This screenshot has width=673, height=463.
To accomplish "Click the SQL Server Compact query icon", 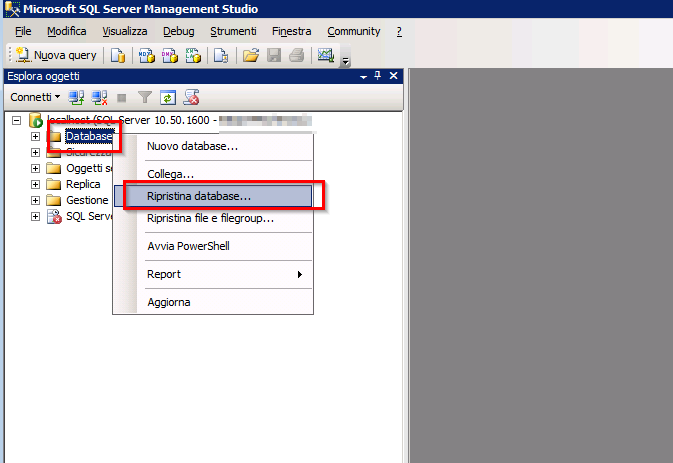I will point(221,55).
